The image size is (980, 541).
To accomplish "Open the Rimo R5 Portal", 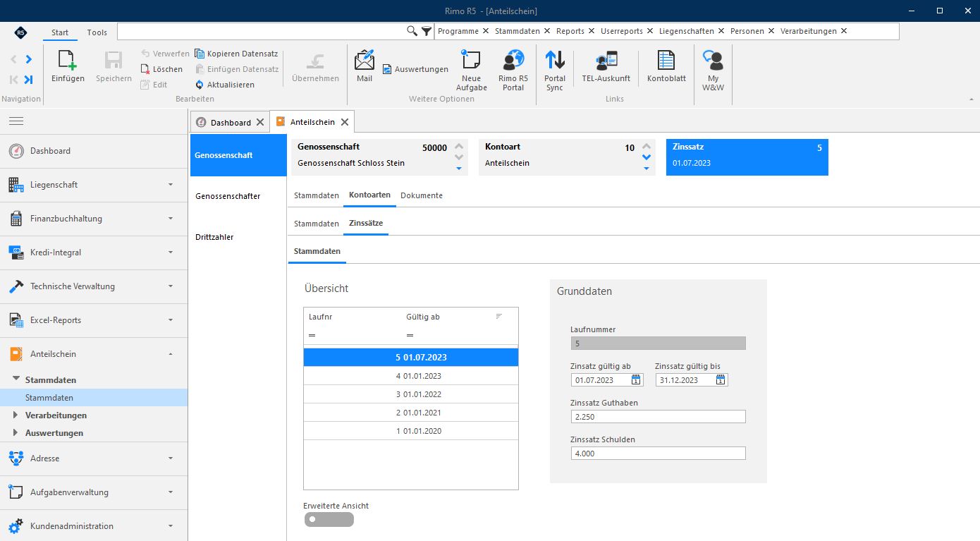I will (x=513, y=71).
